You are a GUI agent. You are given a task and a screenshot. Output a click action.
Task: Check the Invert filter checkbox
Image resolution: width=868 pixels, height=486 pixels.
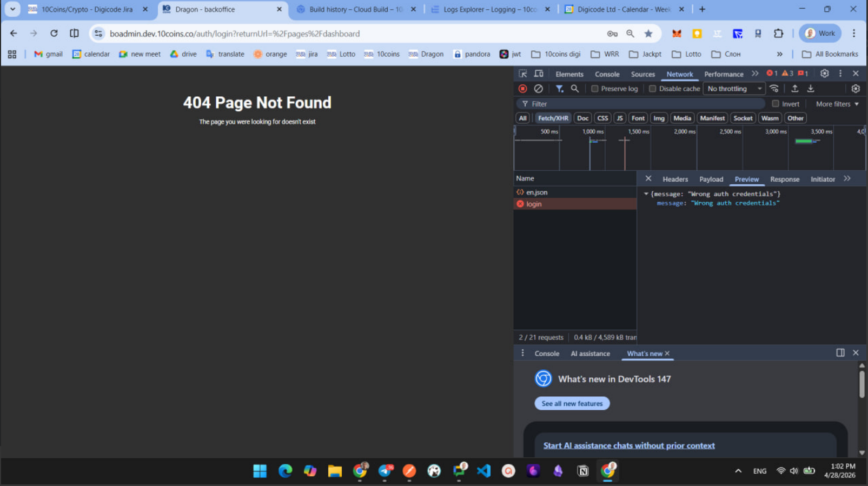click(x=776, y=104)
